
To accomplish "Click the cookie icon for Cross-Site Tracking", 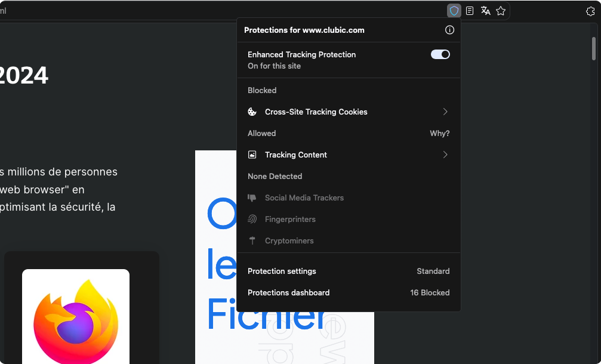I will [x=252, y=112].
